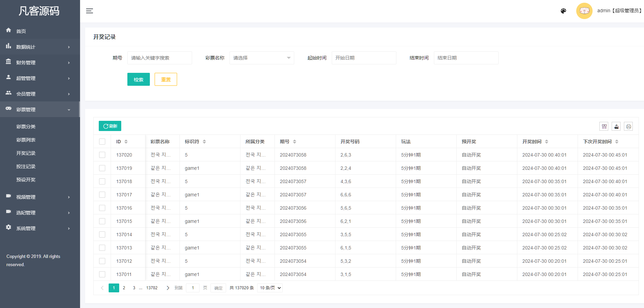Select checkbox for row 137015
The height and width of the screenshot is (308, 644).
coord(102,221)
